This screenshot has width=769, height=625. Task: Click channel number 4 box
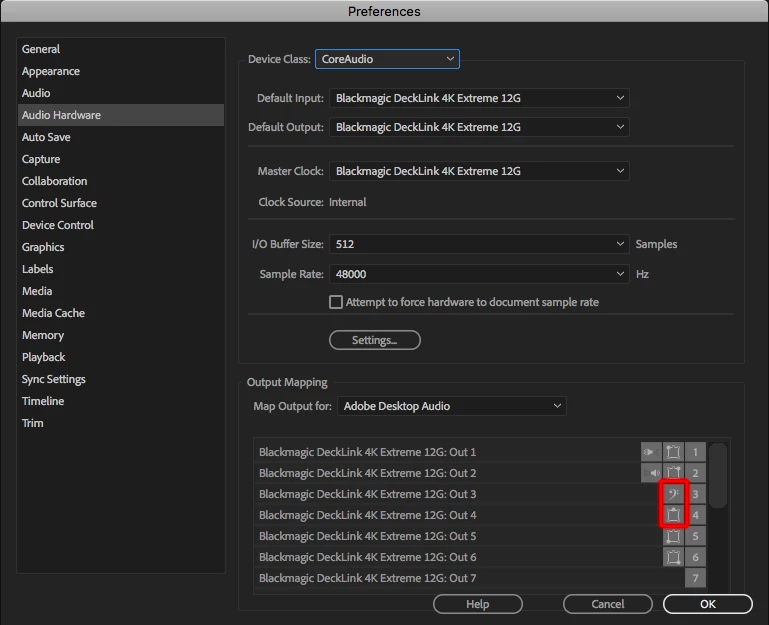pyautogui.click(x=695, y=515)
